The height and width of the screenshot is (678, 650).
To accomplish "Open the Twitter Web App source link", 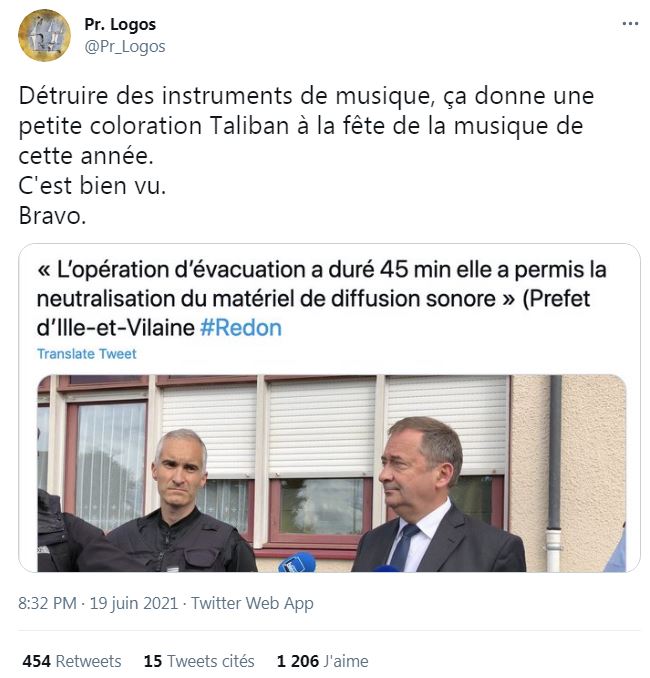I will click(x=252, y=603).
